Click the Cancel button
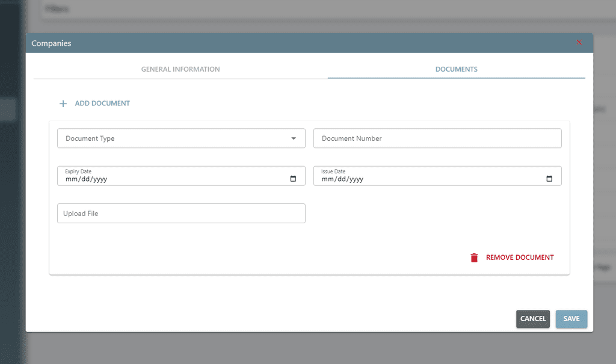 (x=533, y=319)
